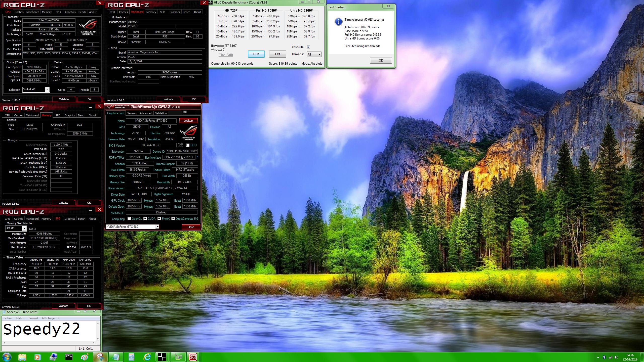Open the Advanced tab in GPU-Z
644x362 pixels.
pyautogui.click(x=146, y=113)
